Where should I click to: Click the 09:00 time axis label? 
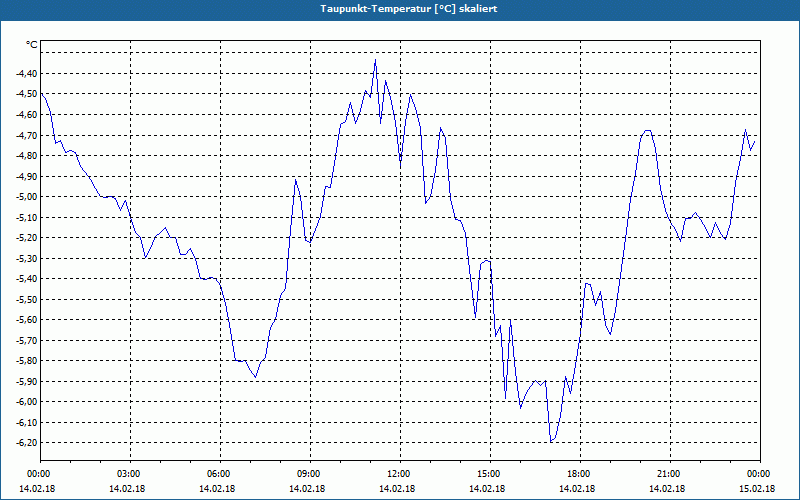[307, 474]
